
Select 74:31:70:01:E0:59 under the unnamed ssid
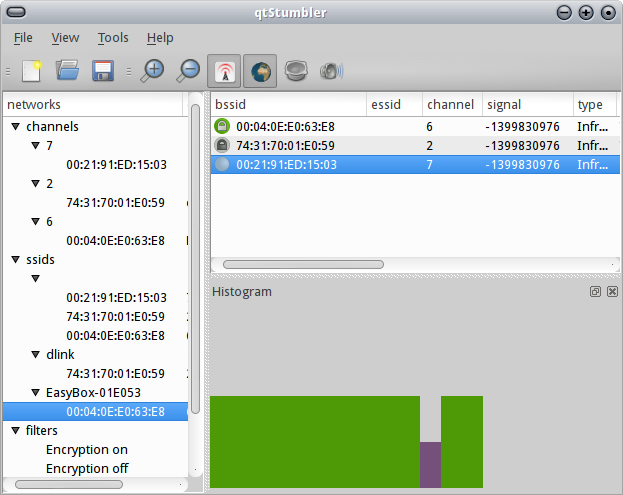click(115, 317)
